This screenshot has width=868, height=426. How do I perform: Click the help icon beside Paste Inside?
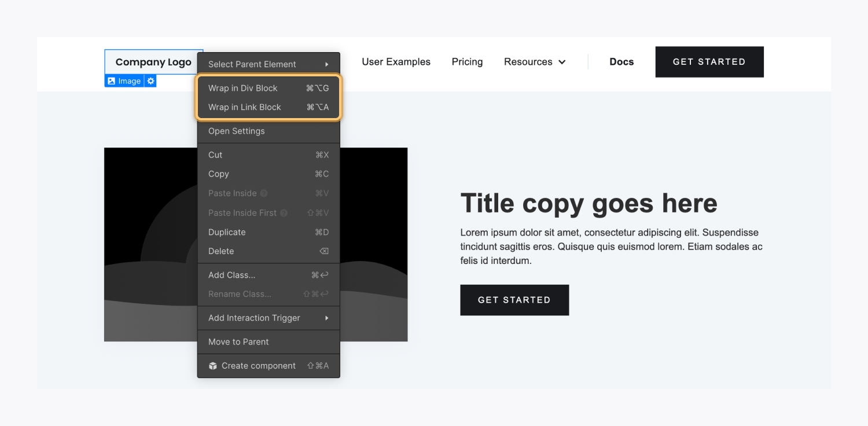pos(264,193)
